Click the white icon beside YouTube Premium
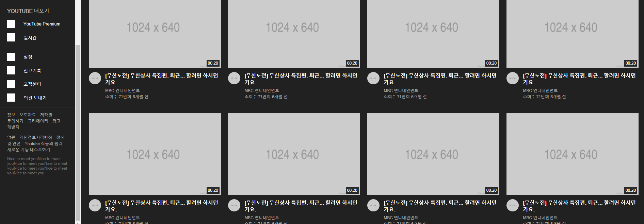644x224 pixels. coord(11,24)
